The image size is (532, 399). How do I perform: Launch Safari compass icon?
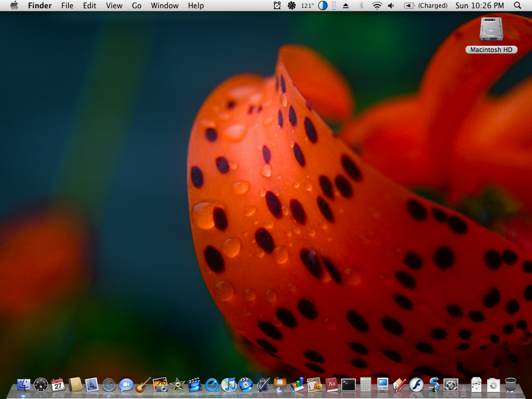tap(109, 385)
